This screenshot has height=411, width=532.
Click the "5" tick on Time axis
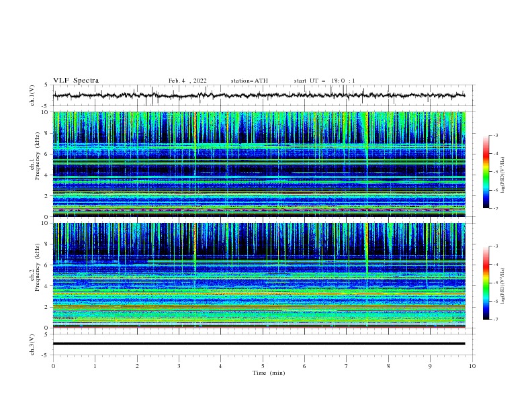point(263,366)
